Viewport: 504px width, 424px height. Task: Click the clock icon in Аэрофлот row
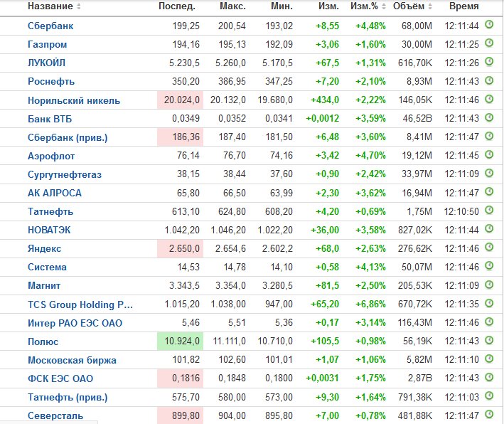(489, 154)
